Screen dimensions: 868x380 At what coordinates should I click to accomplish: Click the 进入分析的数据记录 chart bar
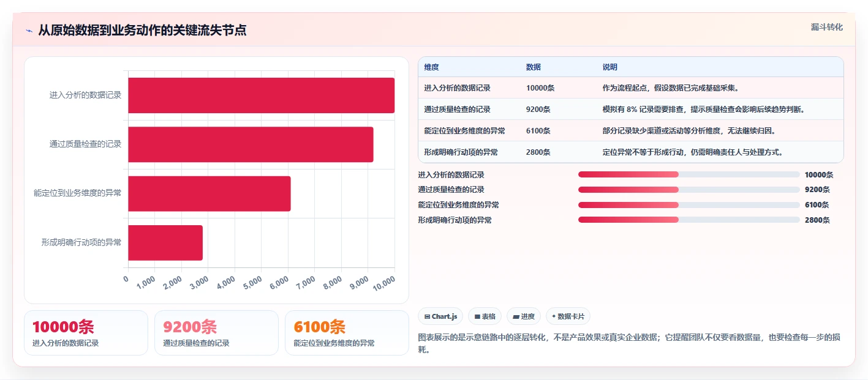point(262,95)
